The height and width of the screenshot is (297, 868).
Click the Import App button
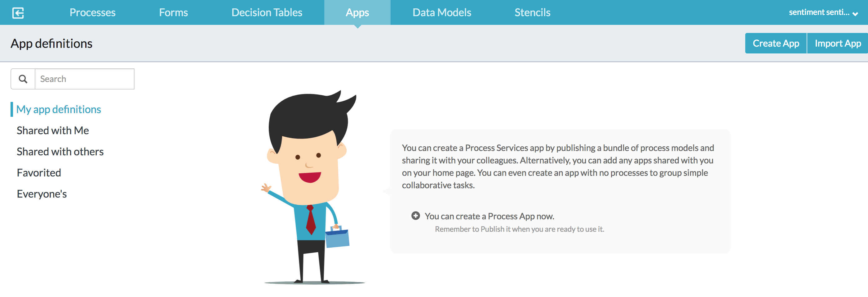[x=837, y=43]
